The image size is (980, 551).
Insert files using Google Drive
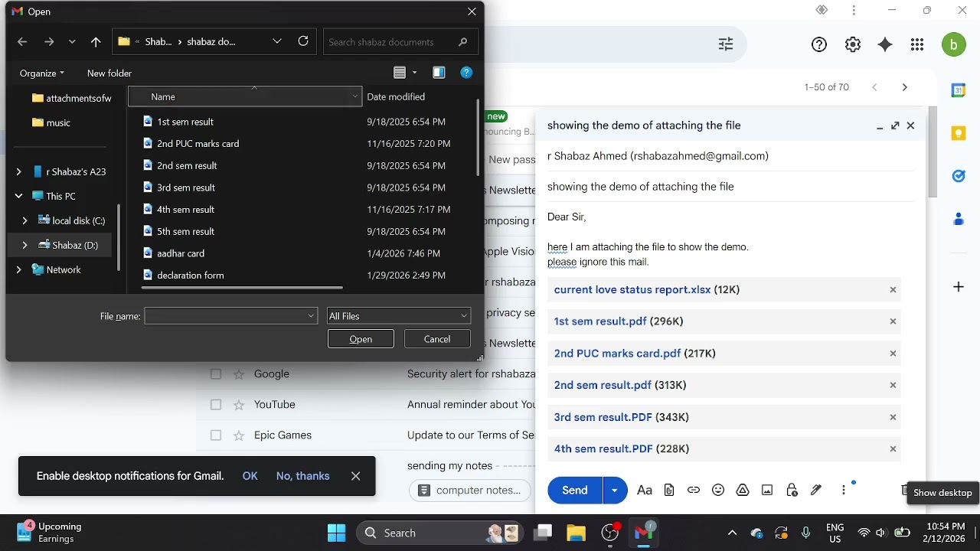coord(743,491)
